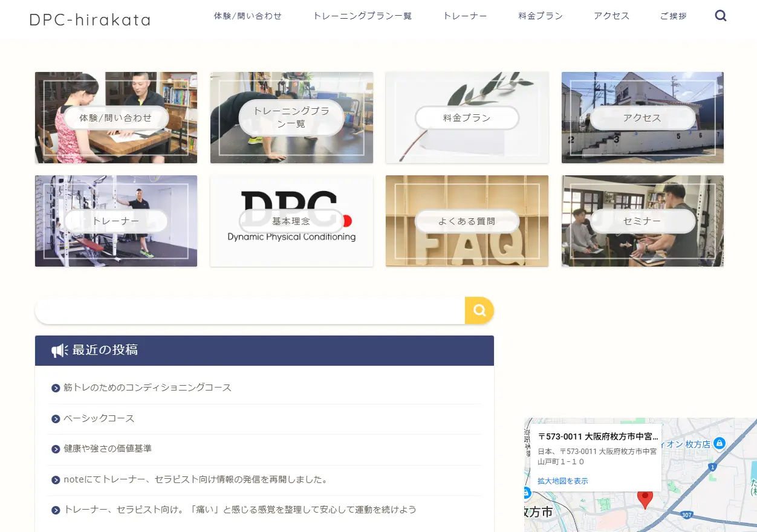Go to 料金プラン in header menu
This screenshot has height=532, width=757.
[541, 16]
